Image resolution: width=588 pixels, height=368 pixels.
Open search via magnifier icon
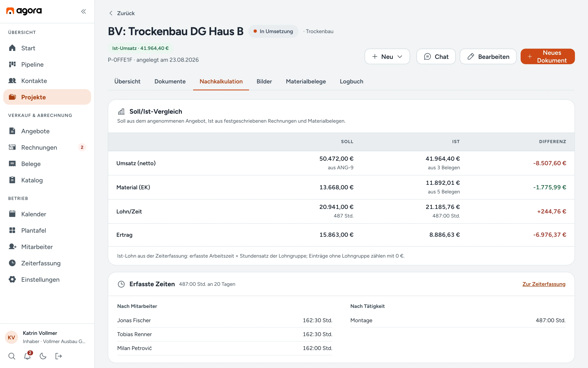point(12,356)
